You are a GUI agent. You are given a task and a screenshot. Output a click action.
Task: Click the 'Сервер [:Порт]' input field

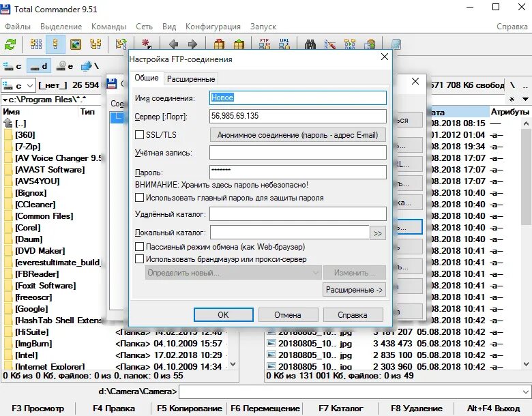coord(298,116)
